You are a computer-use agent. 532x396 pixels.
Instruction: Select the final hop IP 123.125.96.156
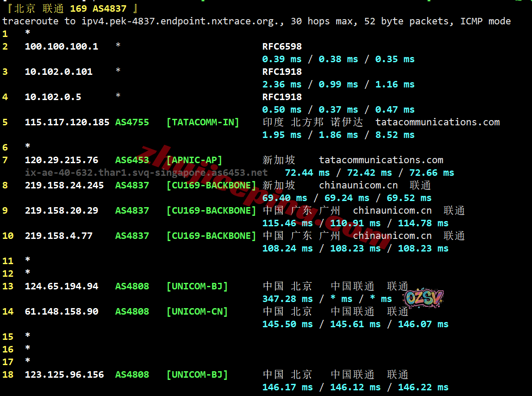tap(64, 375)
